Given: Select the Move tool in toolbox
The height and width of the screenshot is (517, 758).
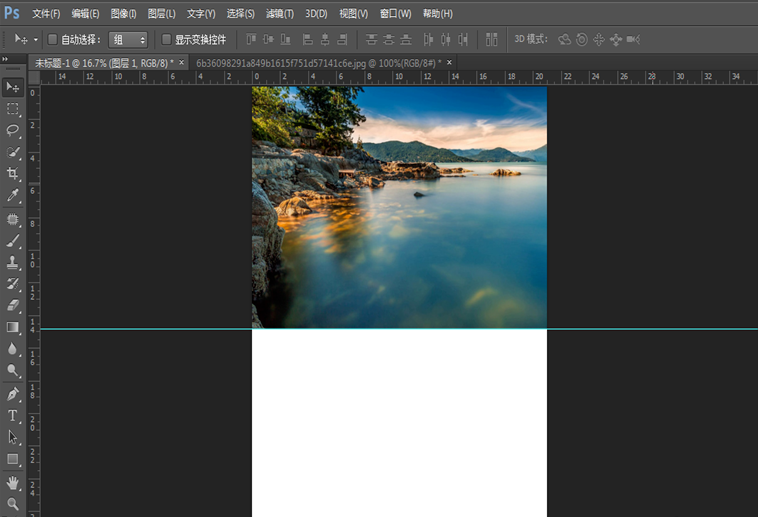Looking at the screenshot, I should pyautogui.click(x=13, y=87).
